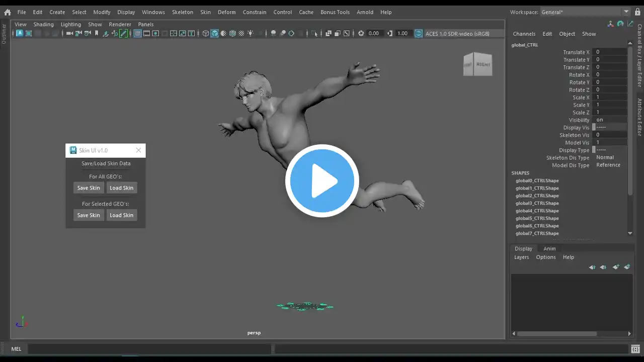Click the Lock Camera icon
644x362 pixels.
(x=78, y=34)
